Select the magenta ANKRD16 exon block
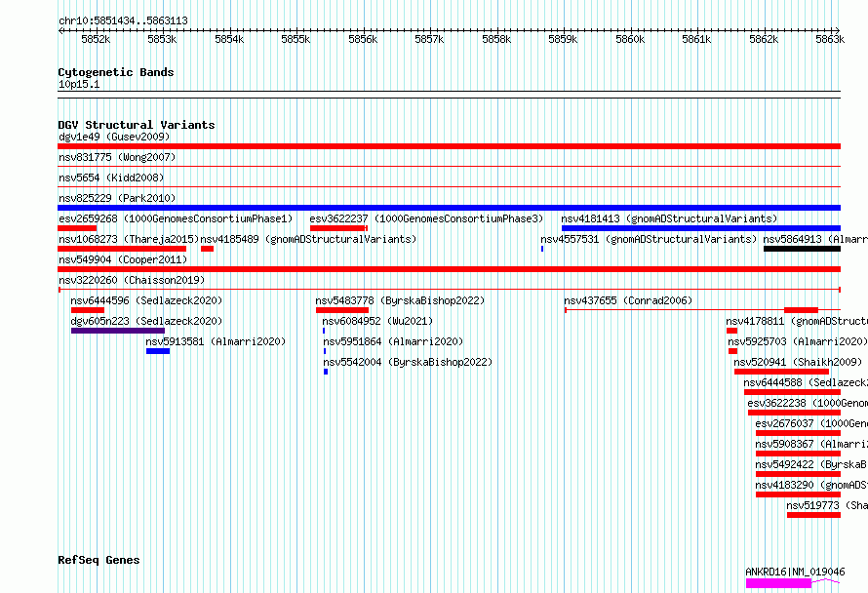 click(778, 583)
